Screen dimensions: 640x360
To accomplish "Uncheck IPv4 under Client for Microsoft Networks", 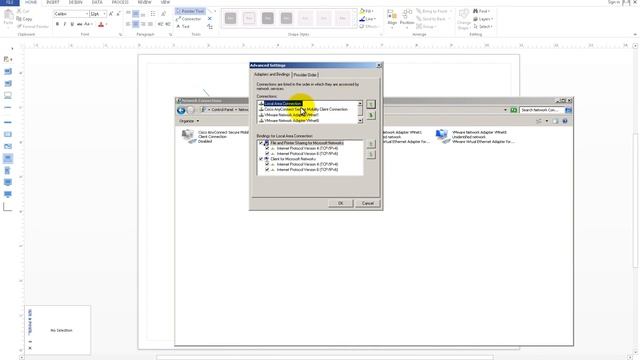I will (267, 164).
